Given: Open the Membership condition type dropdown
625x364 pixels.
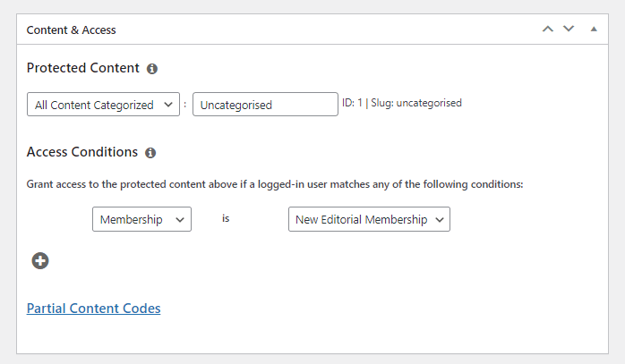Looking at the screenshot, I should click(x=141, y=219).
